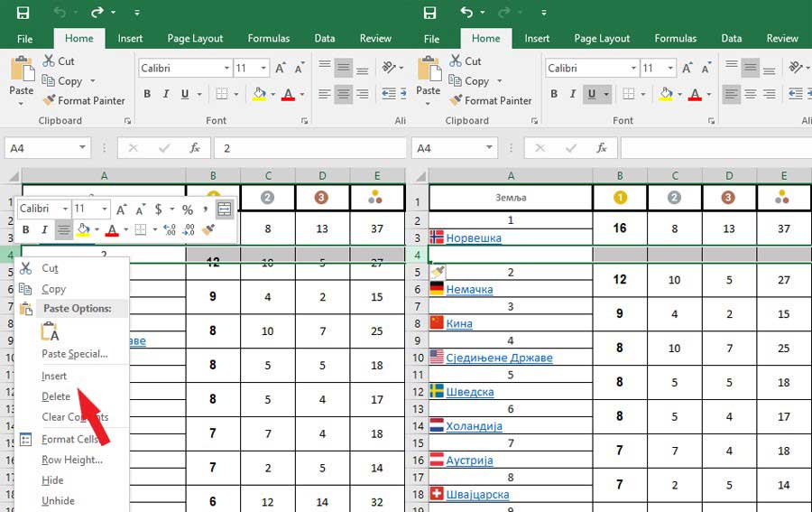The image size is (812, 512).
Task: Click the Undo arrow in right window
Action: tap(466, 12)
